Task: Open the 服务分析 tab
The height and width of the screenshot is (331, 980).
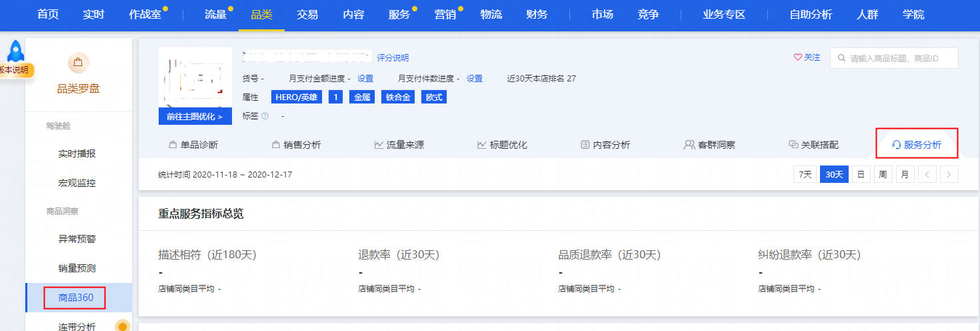Action: click(x=917, y=145)
